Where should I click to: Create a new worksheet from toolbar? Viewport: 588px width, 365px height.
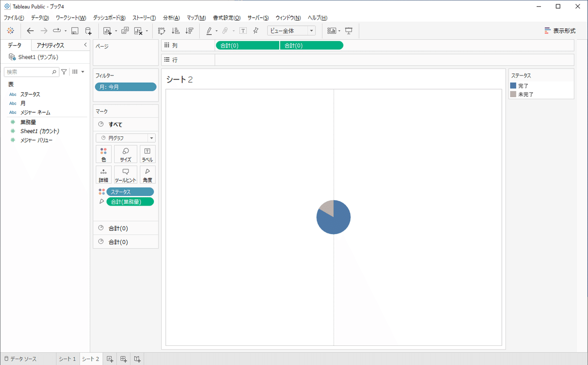[x=108, y=30]
